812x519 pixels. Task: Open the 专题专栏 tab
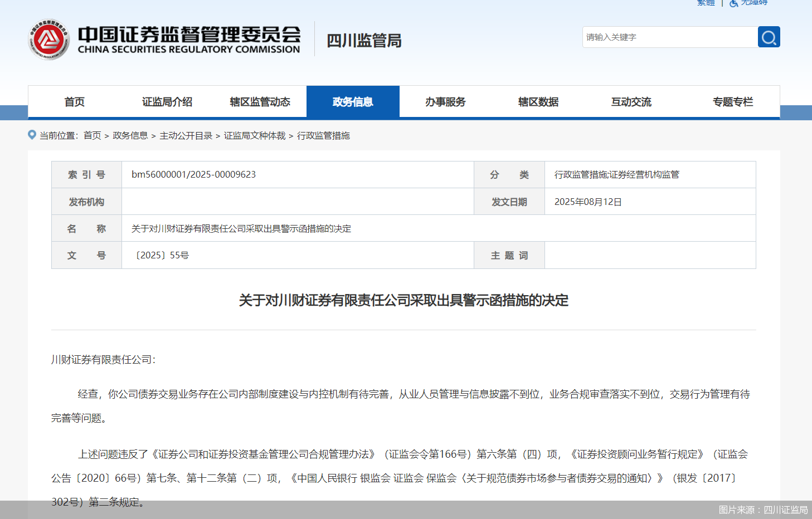coord(732,101)
